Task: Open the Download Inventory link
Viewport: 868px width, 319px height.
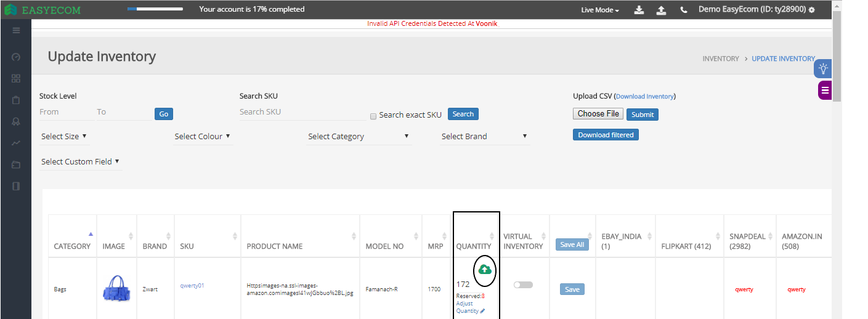Action: click(645, 96)
